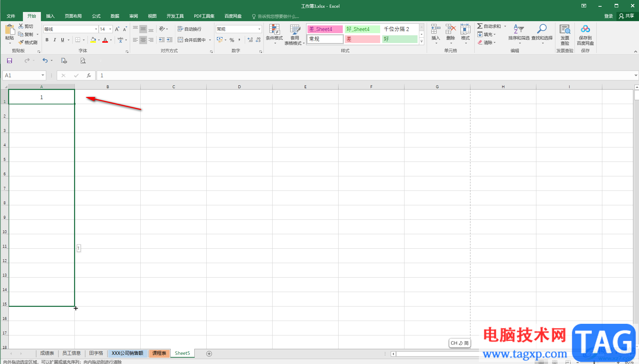Image resolution: width=639 pixels, height=364 pixels.
Task: Click the Print Preview icon
Action: (x=83, y=61)
